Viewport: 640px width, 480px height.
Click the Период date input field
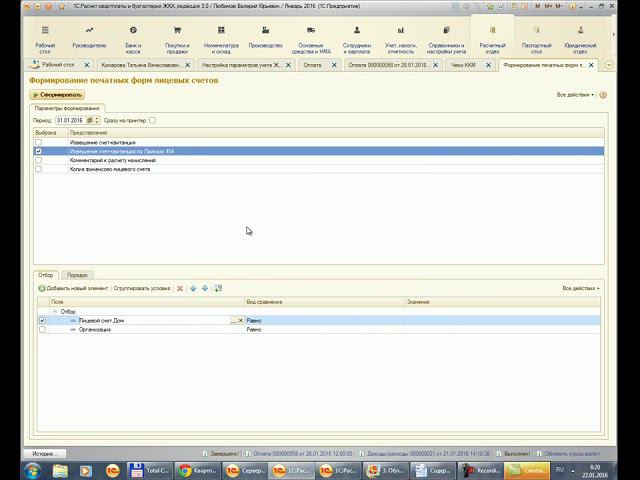point(71,120)
